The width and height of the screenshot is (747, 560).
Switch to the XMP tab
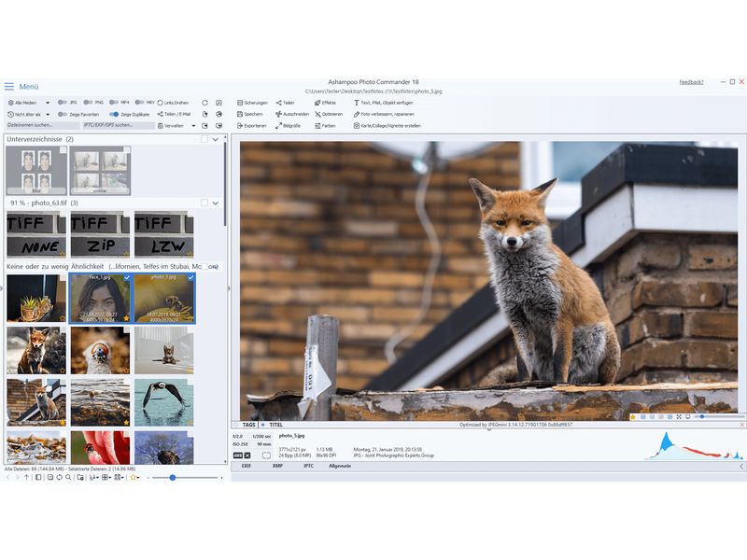coord(277,466)
